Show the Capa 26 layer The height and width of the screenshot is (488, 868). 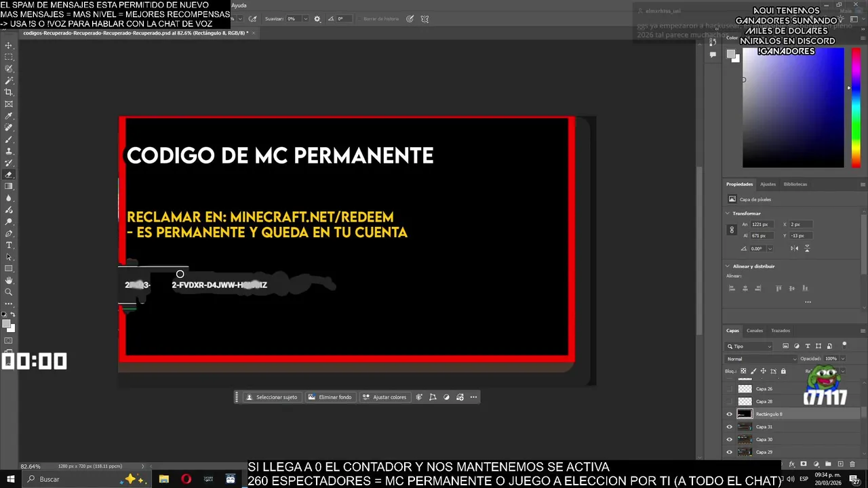coord(730,389)
